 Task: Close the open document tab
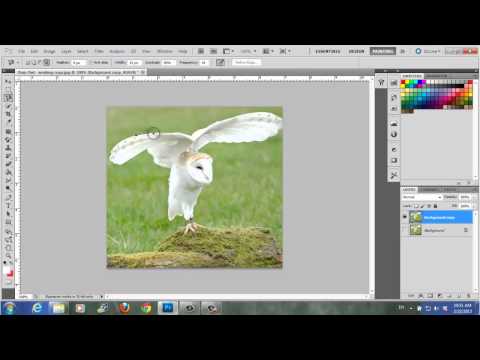142,72
